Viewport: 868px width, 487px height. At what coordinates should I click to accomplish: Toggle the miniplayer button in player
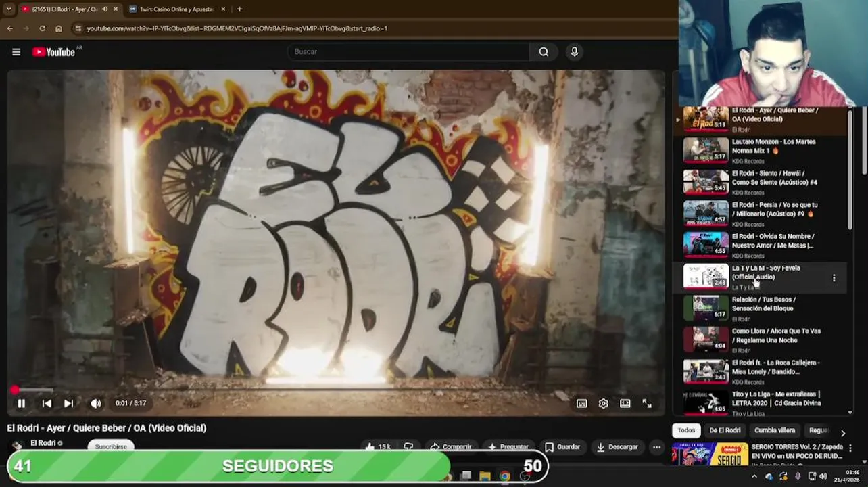581,404
